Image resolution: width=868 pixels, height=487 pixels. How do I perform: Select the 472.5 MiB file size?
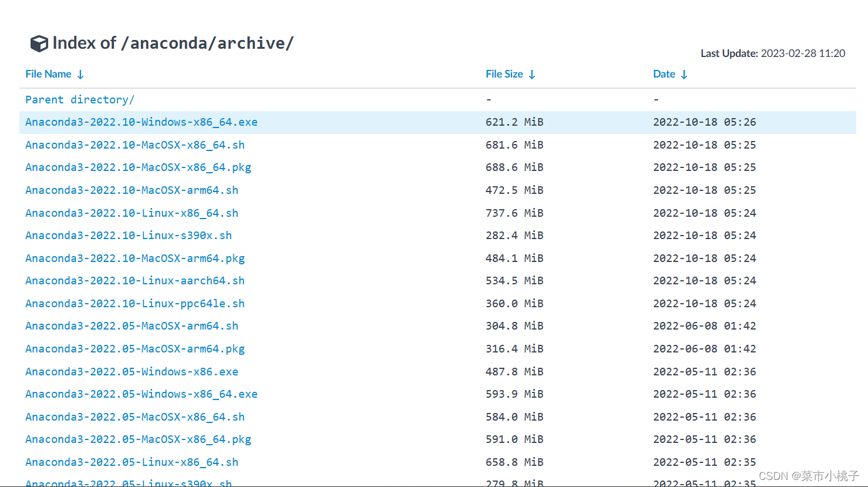514,190
